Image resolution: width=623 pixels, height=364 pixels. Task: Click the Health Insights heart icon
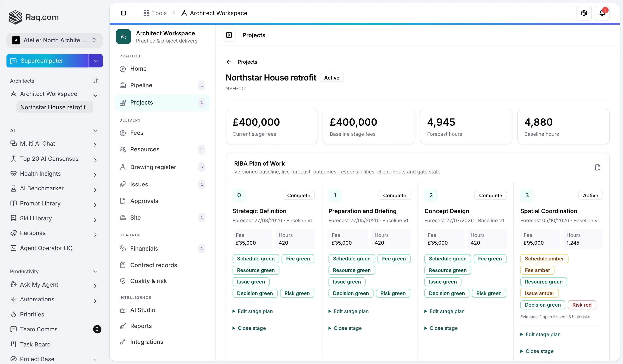tap(13, 173)
